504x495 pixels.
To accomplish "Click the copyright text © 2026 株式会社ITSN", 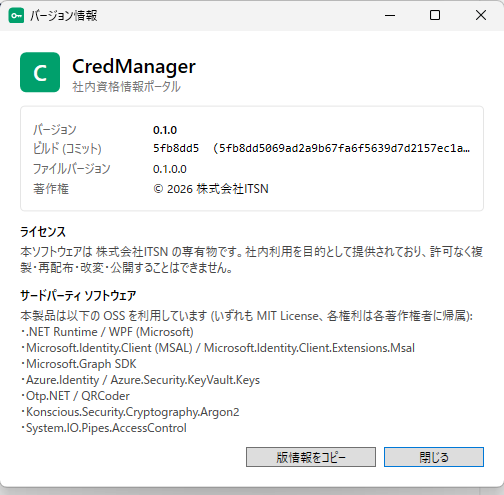I will pos(211,189).
